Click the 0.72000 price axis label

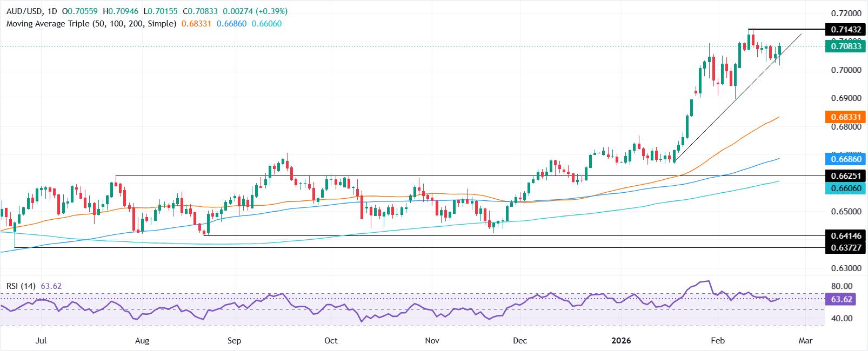pos(845,13)
